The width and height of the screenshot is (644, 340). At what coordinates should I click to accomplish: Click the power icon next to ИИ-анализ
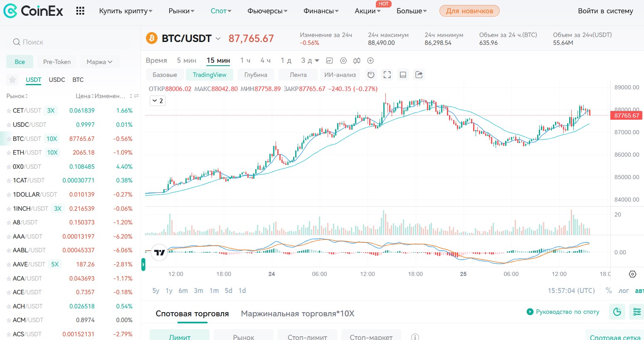pos(371,75)
